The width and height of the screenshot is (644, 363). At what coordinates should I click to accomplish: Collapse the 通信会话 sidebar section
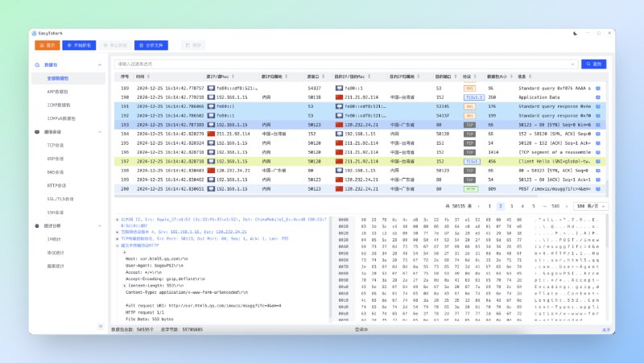(100, 131)
